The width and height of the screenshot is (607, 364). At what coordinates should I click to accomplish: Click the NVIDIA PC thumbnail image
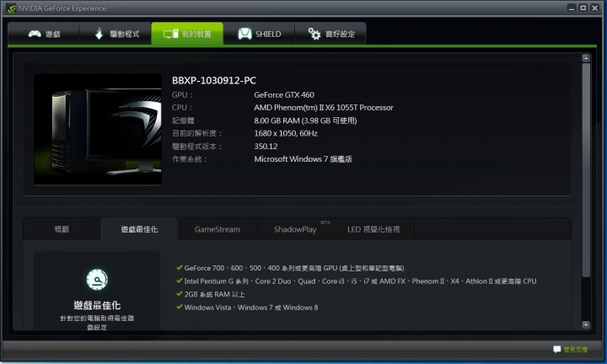pyautogui.click(x=98, y=129)
